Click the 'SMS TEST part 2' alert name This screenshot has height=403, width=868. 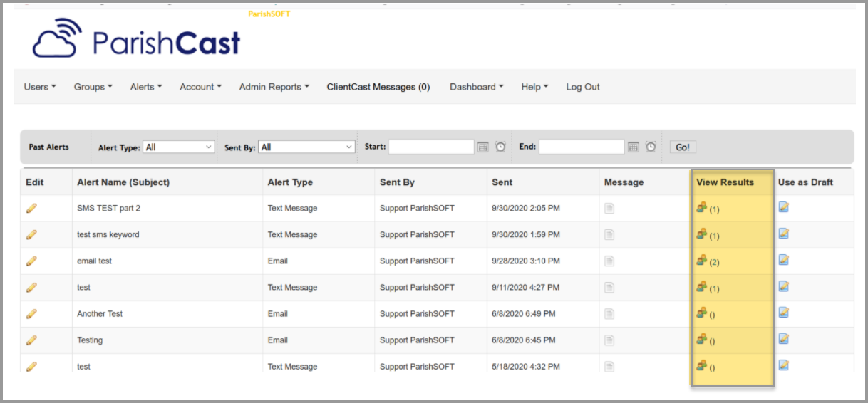pyautogui.click(x=108, y=208)
